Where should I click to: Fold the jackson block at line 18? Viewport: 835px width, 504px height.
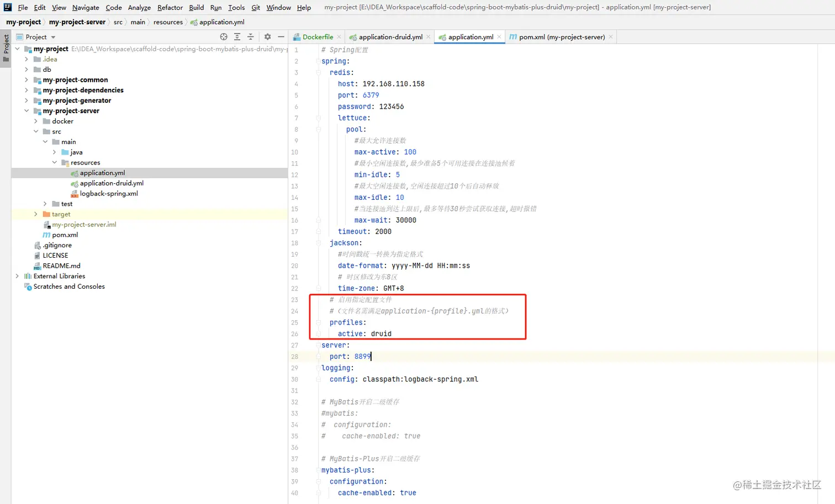pyautogui.click(x=318, y=243)
